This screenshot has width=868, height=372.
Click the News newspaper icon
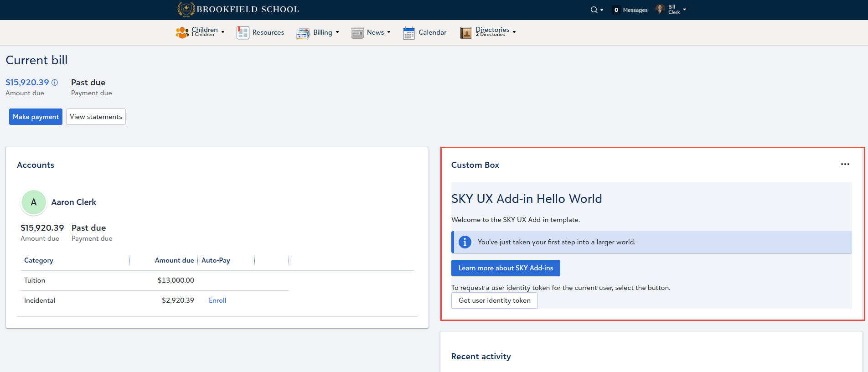[357, 33]
